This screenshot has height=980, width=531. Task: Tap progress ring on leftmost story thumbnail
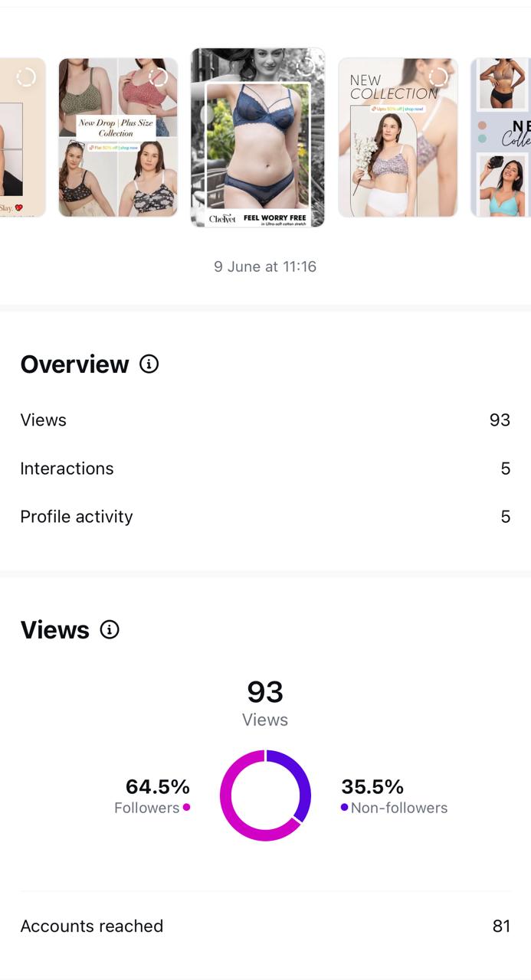pos(26,77)
